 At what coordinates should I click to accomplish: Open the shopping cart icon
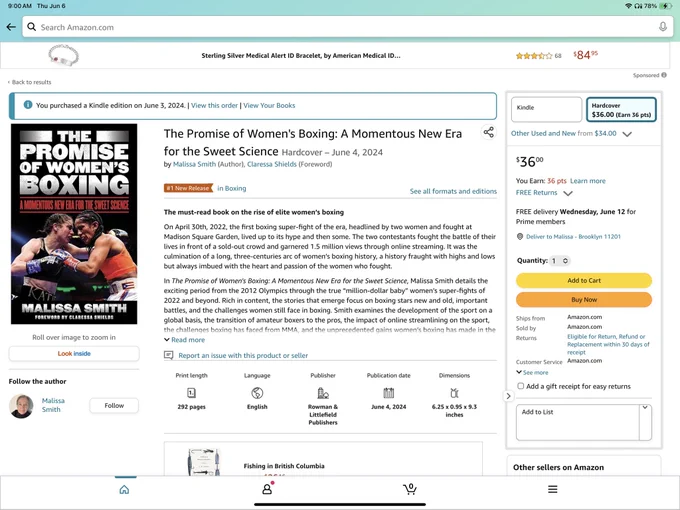tap(410, 489)
